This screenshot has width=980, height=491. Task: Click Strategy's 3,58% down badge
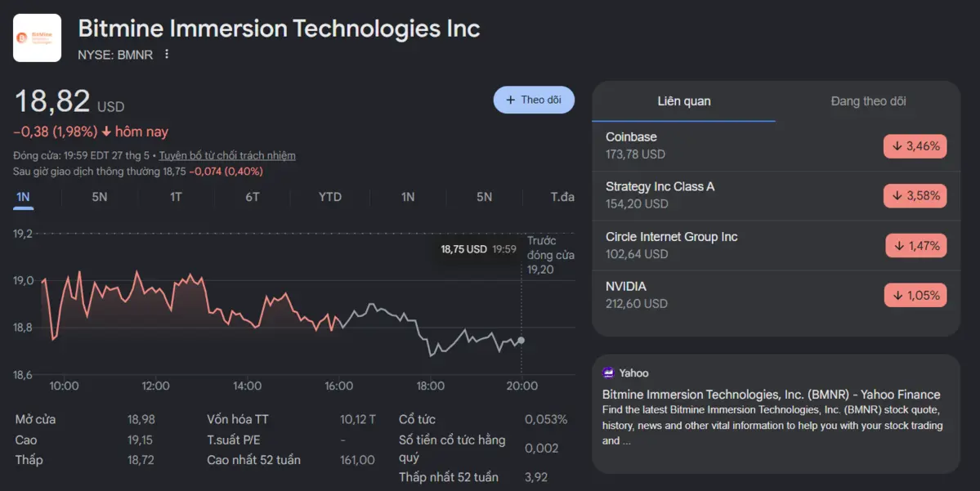[915, 195]
